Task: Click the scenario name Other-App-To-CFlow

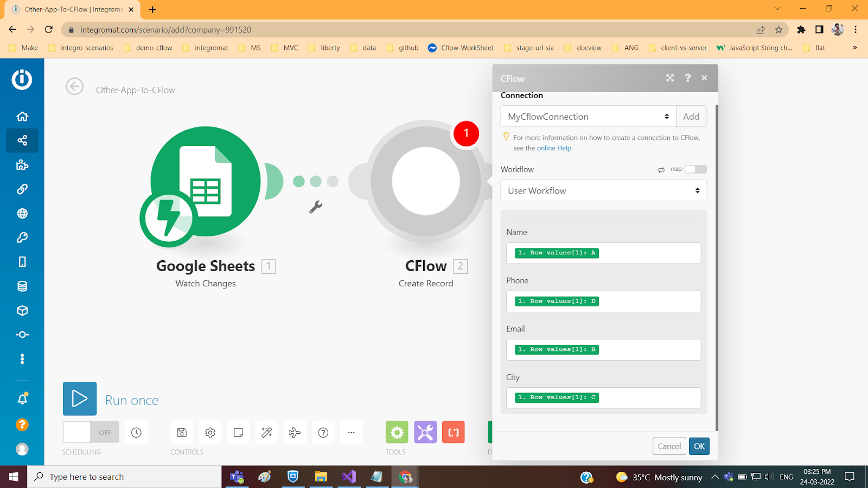Action: tap(136, 90)
